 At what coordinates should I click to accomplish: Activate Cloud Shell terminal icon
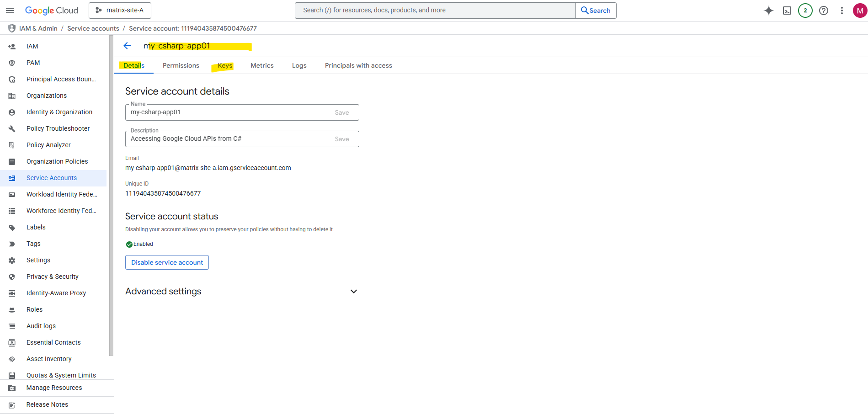787,11
